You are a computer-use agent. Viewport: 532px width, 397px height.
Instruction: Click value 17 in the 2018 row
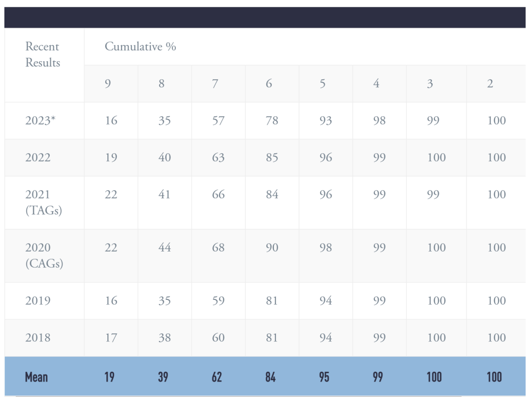pyautogui.click(x=111, y=337)
